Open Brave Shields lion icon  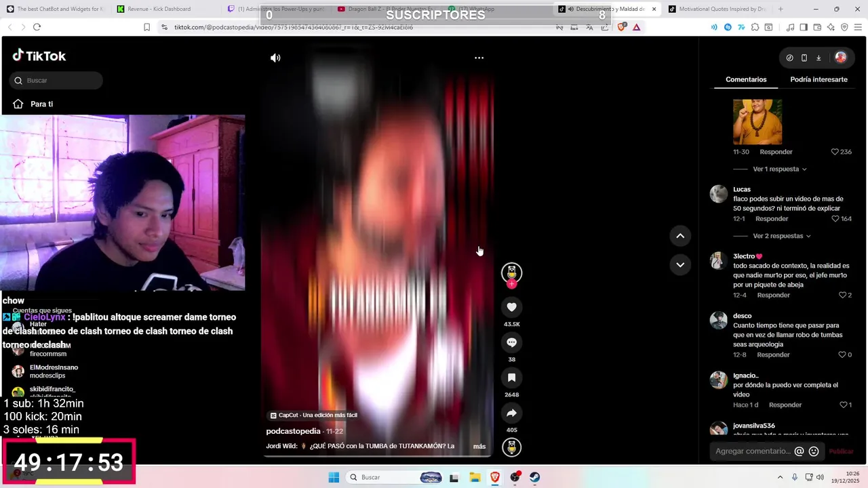(622, 27)
